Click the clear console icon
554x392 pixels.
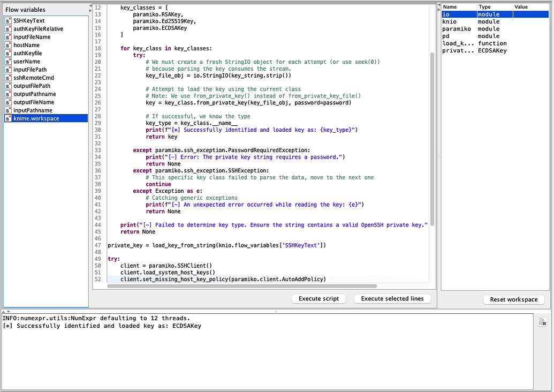click(542, 322)
